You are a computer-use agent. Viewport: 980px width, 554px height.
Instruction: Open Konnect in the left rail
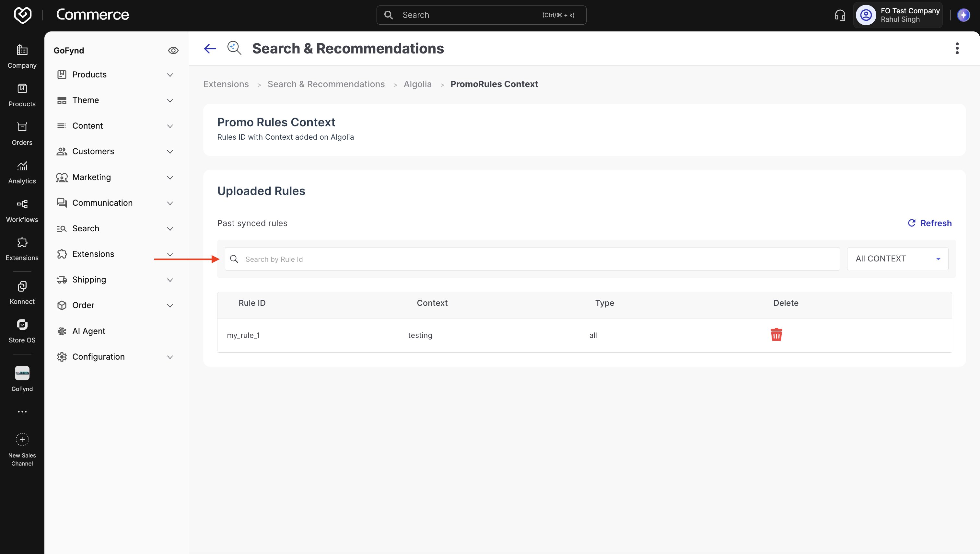tap(22, 293)
